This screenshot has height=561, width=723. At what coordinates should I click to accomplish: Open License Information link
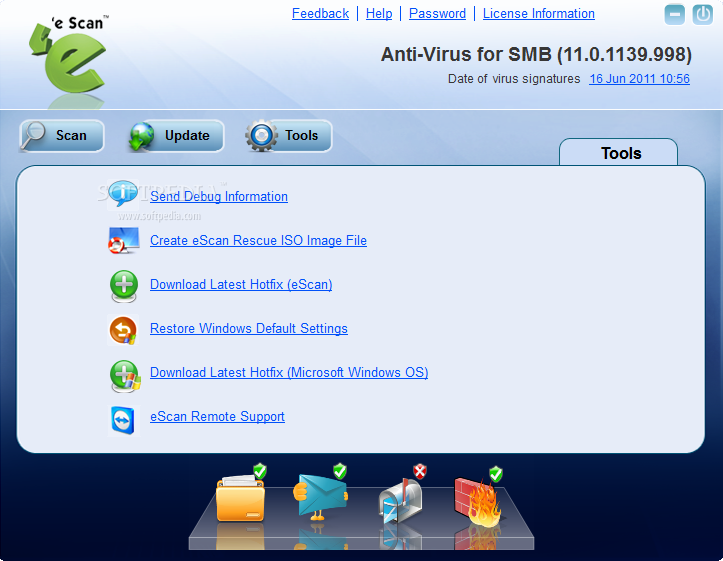[x=539, y=14]
